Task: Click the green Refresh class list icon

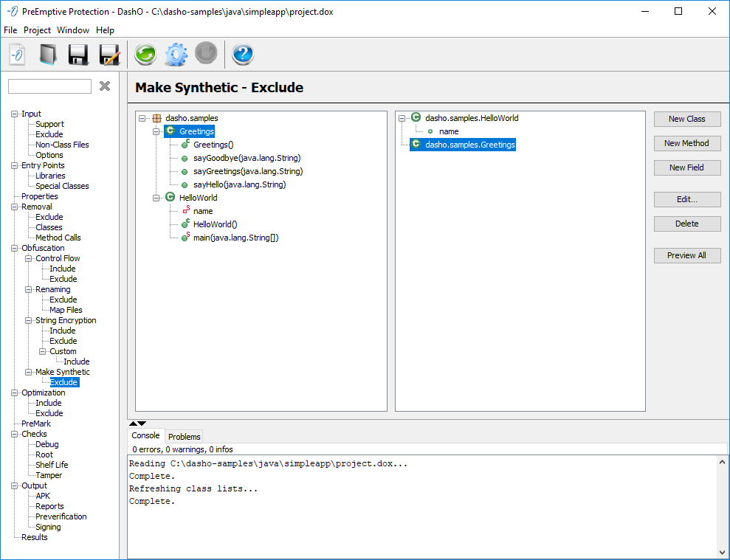Action: [x=145, y=55]
